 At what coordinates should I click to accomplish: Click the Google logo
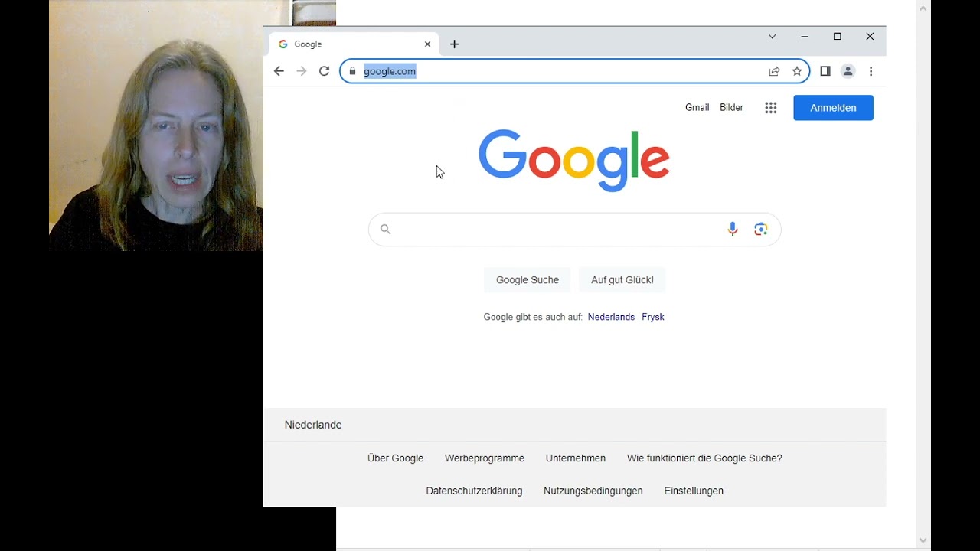point(574,161)
